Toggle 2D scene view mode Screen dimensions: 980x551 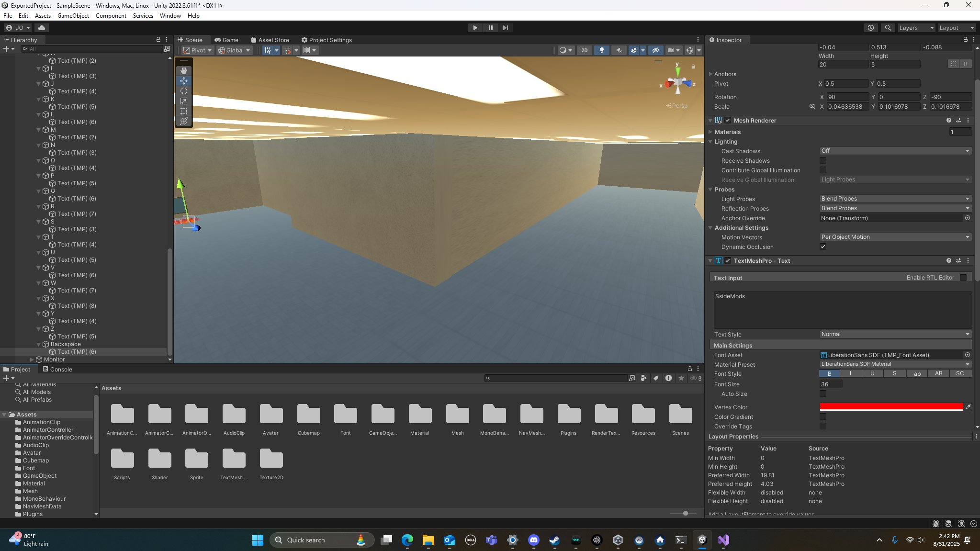point(584,50)
